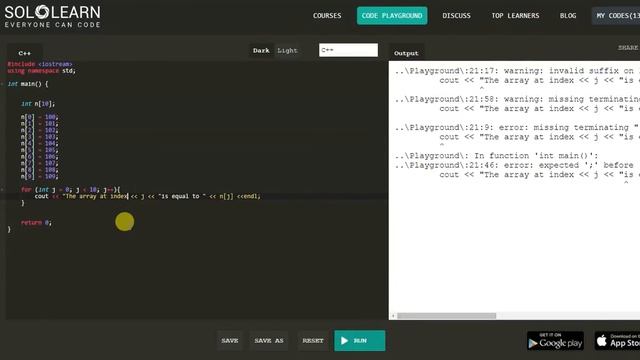Screen dimensions: 640x360
Task: Click the output horizontal scrollbar thumb
Action: [447, 316]
